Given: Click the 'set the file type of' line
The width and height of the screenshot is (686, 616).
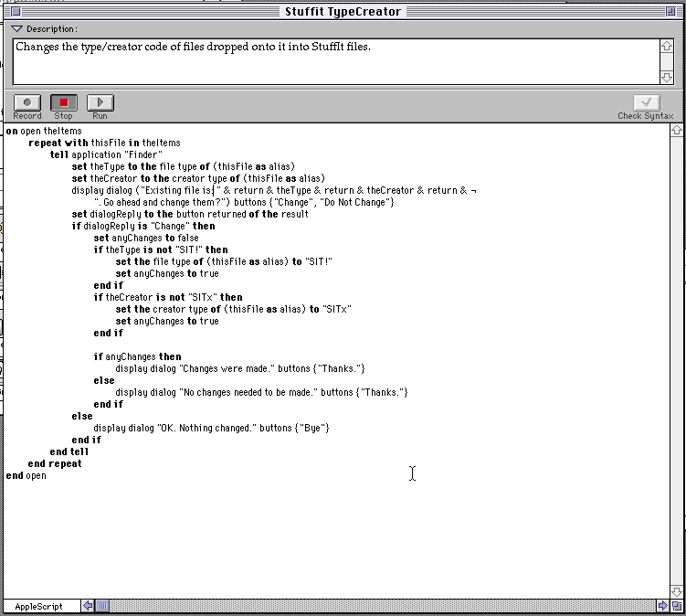Looking at the screenshot, I should 224,261.
